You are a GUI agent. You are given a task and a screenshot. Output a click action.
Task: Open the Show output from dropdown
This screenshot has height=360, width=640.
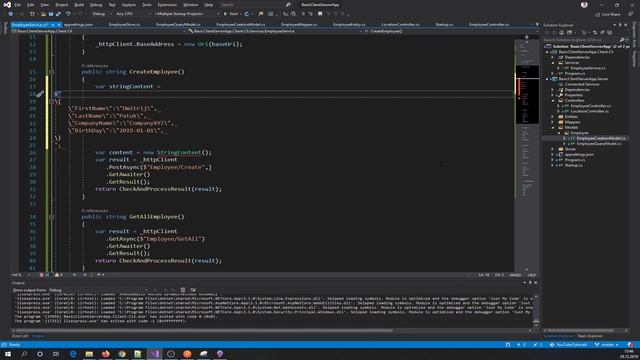tap(98, 290)
